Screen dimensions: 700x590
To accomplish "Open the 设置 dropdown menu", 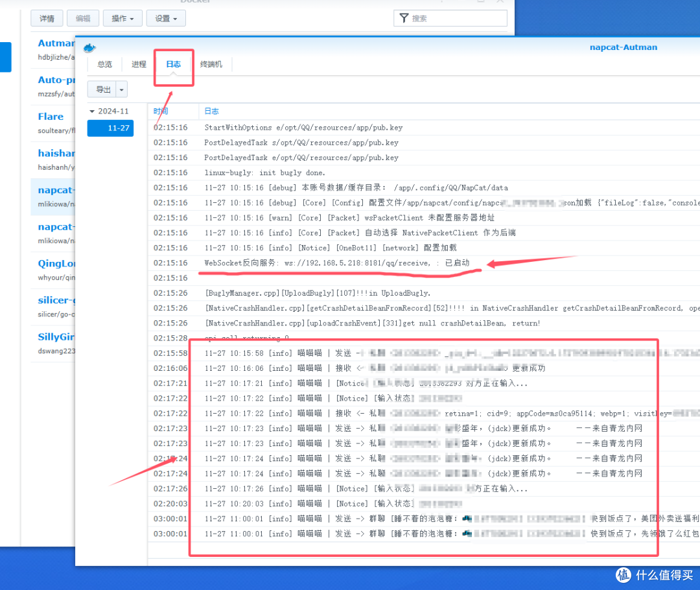I will pyautogui.click(x=166, y=18).
